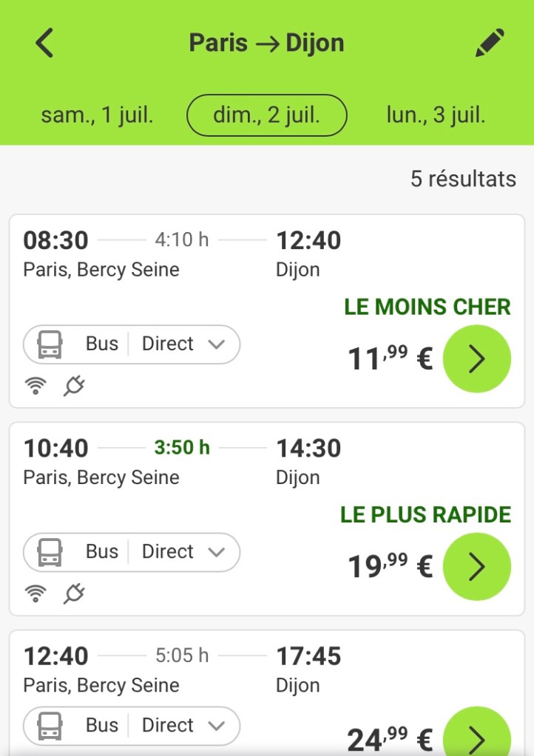Tap the Wi-Fi icon on 10:40 trip
The height and width of the screenshot is (756, 534).
pyautogui.click(x=36, y=593)
